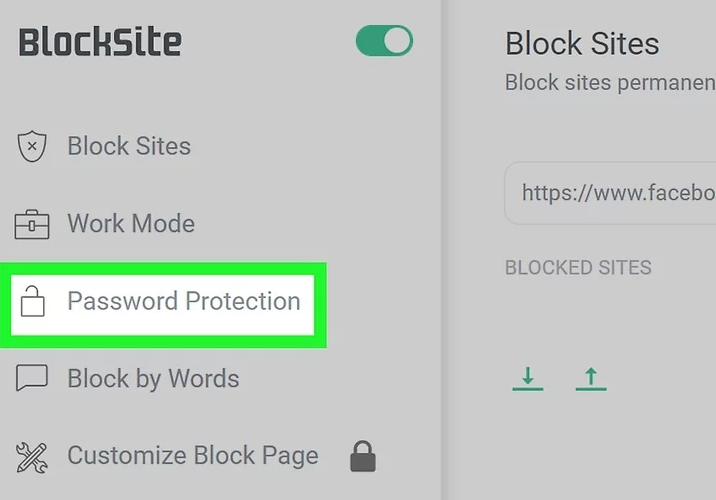Click the BlockSite logo text
The height and width of the screenshot is (500, 716).
click(x=100, y=42)
